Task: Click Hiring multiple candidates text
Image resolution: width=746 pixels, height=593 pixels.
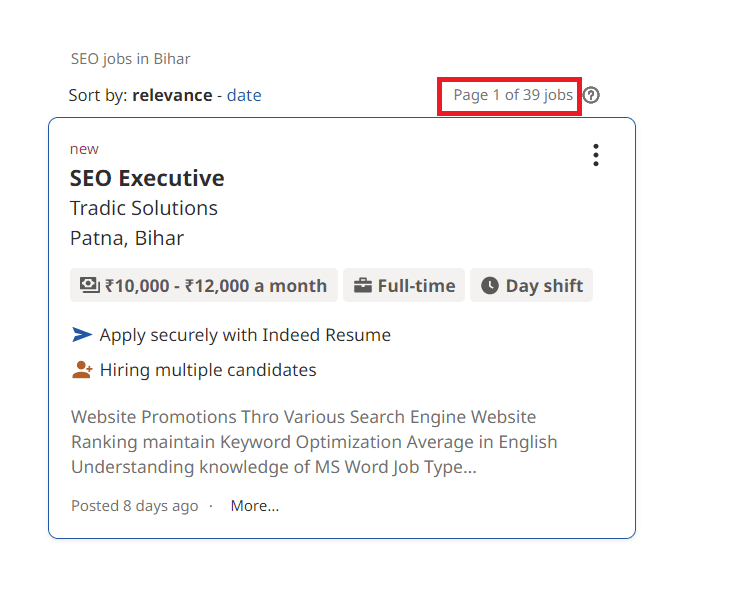Action: tap(208, 370)
